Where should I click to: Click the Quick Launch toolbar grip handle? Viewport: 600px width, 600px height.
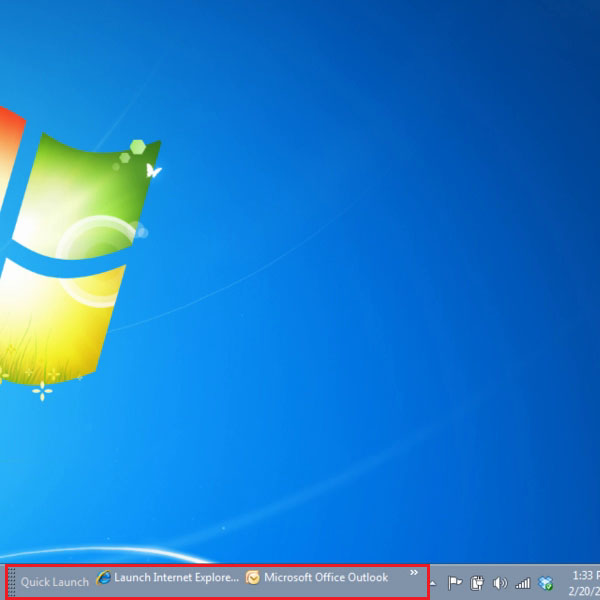12,582
